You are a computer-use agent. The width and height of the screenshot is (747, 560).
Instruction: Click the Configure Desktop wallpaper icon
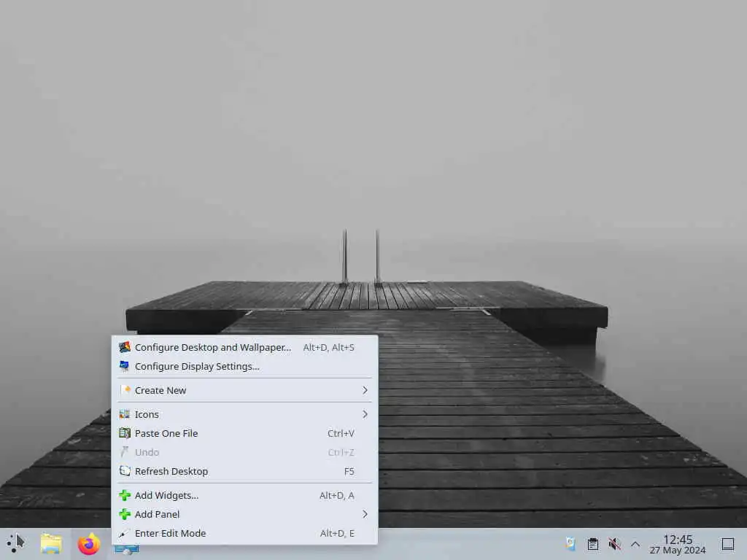(125, 347)
